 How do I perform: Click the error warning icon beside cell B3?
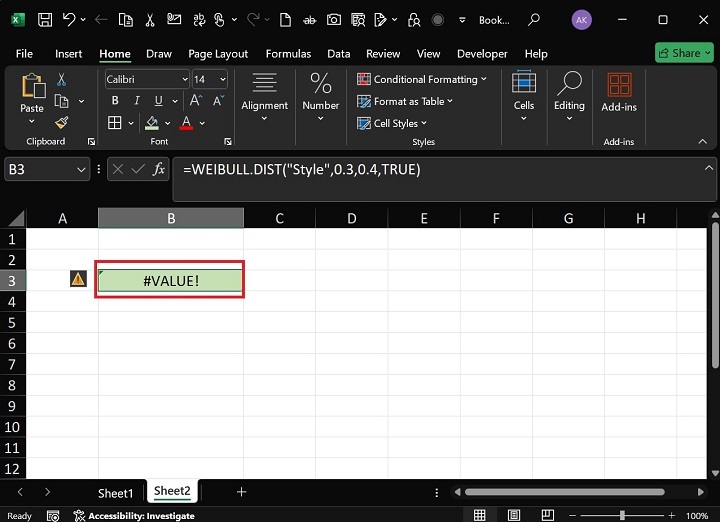tap(78, 279)
